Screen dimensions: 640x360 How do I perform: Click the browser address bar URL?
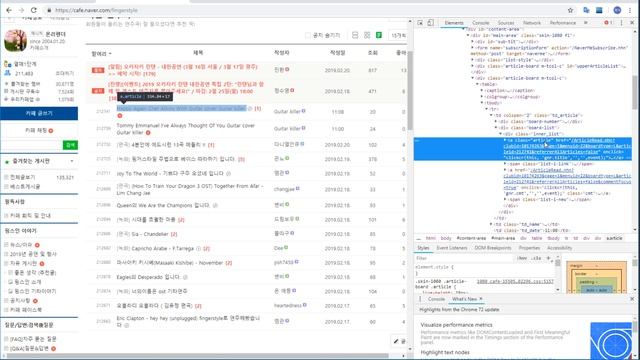[x=96, y=10]
